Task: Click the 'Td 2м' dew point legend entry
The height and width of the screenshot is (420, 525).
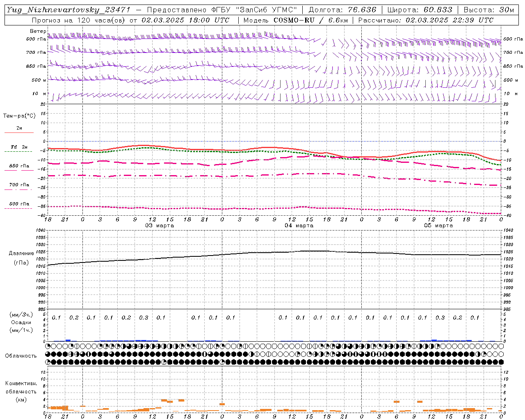Action: pyautogui.click(x=19, y=147)
